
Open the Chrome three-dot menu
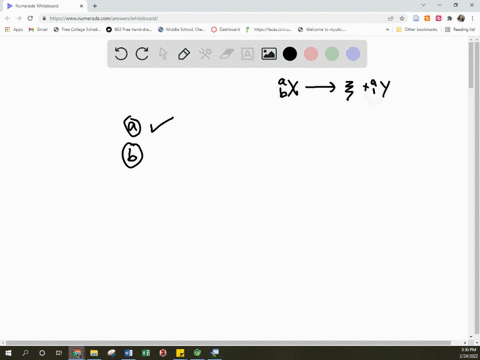pyautogui.click(x=472, y=18)
